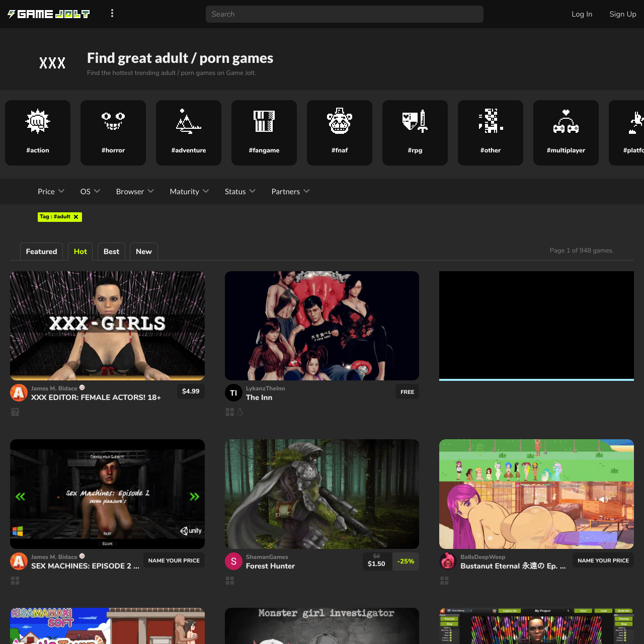Image resolution: width=644 pixels, height=644 pixels.
Task: Remove the #adult tag filter with X
Action: 76,217
